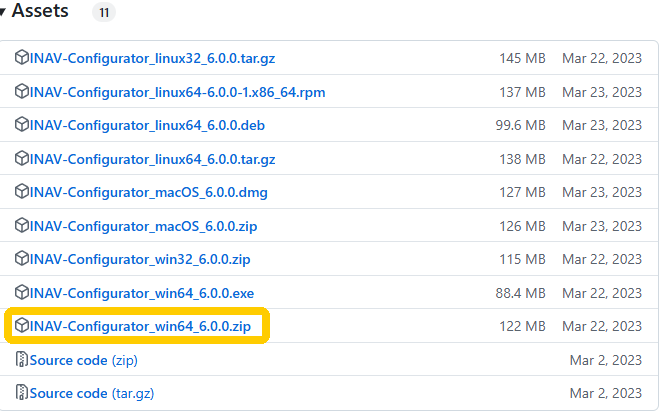This screenshot has width=671, height=412.
Task: Click package icon beside win32 zip
Action: tap(21, 258)
